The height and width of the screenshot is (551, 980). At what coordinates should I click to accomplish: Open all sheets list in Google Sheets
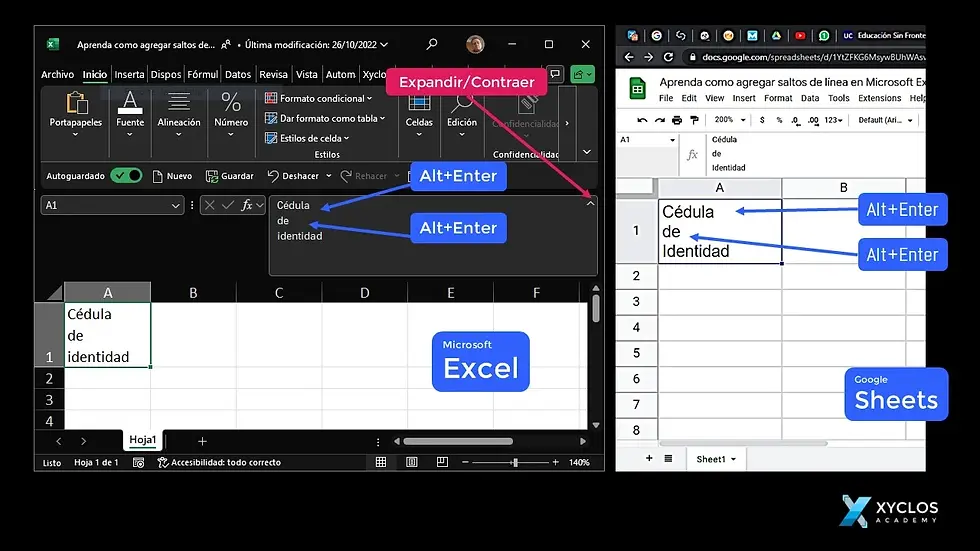pos(668,459)
